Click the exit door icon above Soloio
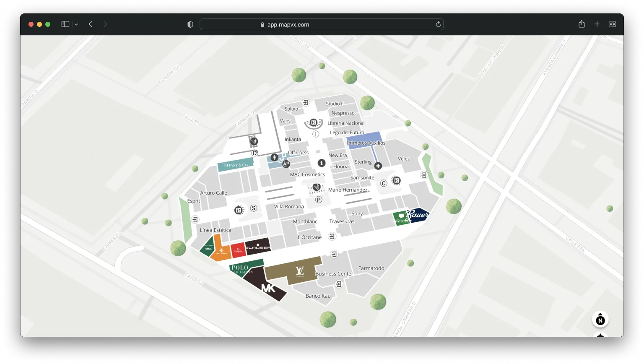This screenshot has height=364, width=644. pyautogui.click(x=306, y=102)
